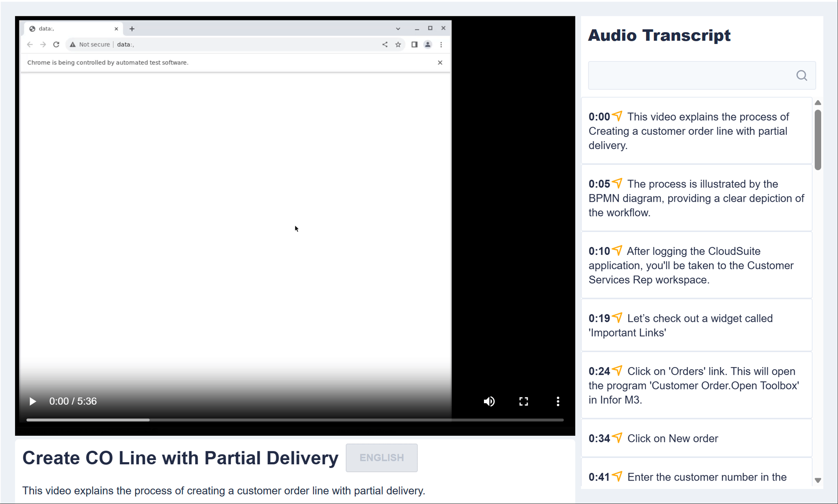The image size is (838, 504).
Task: Click the transcript search magnifier icon
Action: (801, 75)
